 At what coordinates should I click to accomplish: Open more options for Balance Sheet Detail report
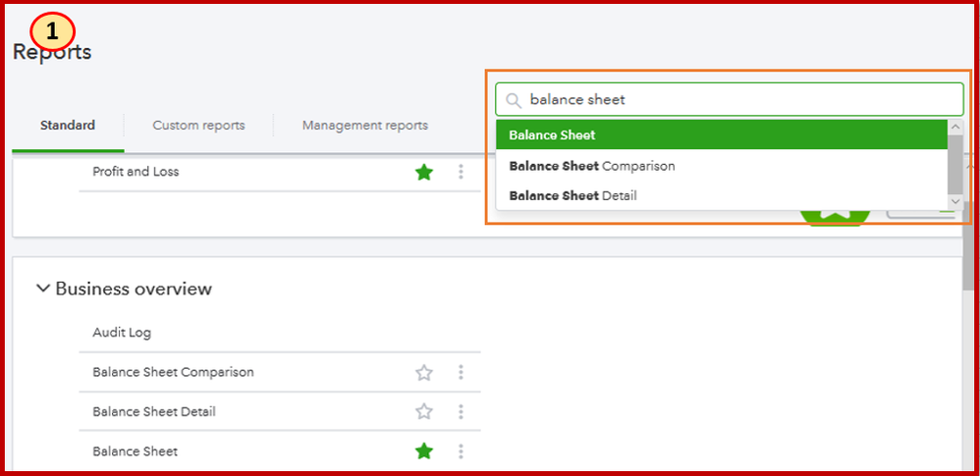(461, 412)
